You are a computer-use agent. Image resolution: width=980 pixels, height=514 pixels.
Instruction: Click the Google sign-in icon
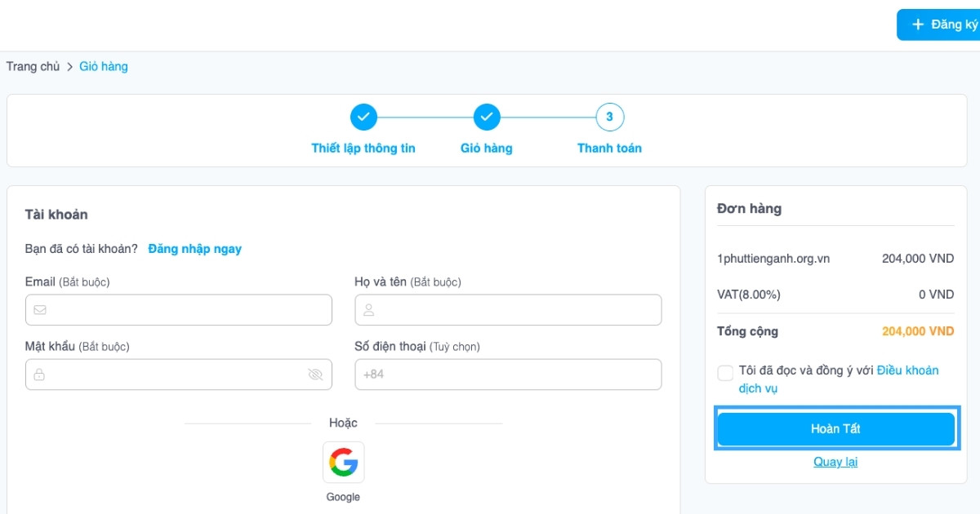[343, 463]
